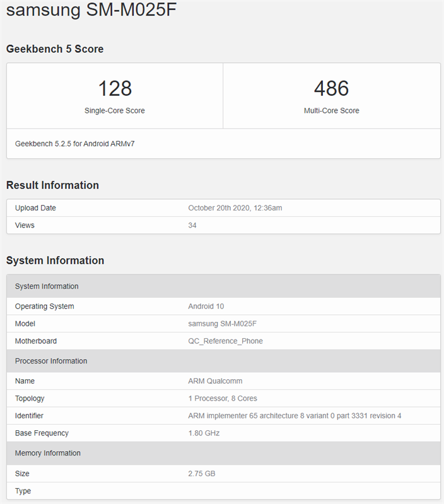Click the Processor Information table header
This screenshot has height=504, width=444.
pyautogui.click(x=224, y=361)
